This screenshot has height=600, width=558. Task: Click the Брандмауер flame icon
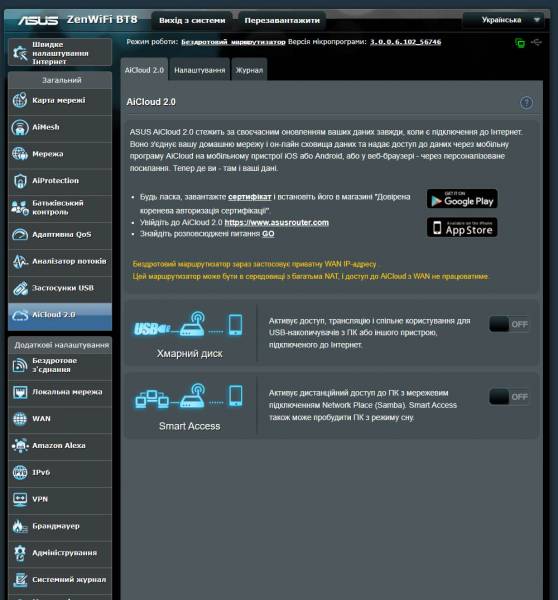coord(20,526)
